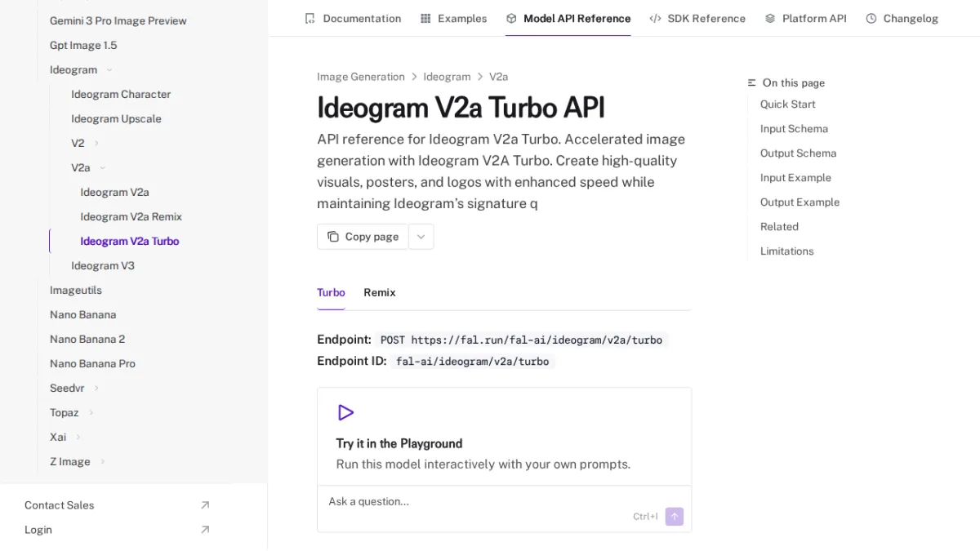Click the play icon in Playground card
Viewport: 980px width, 551px height.
coord(345,412)
